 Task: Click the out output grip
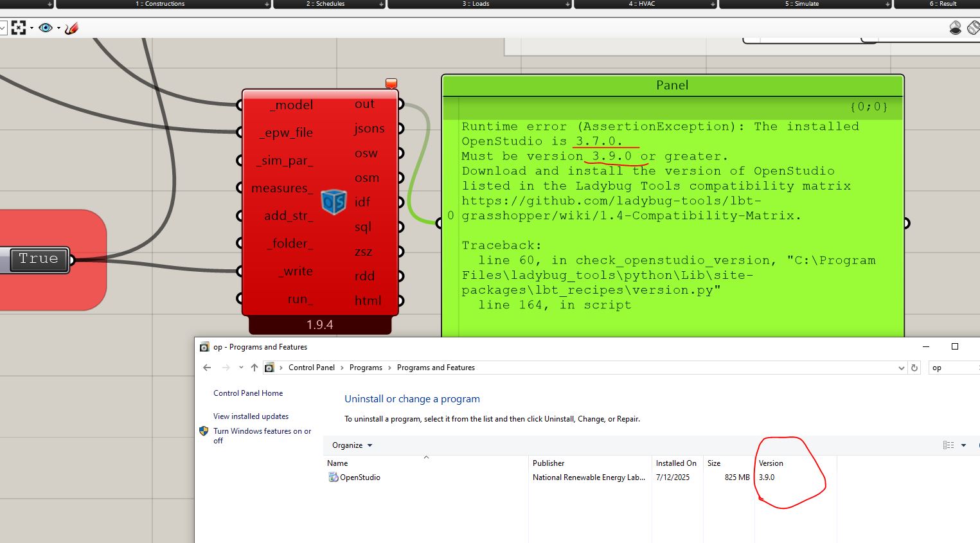click(400, 104)
